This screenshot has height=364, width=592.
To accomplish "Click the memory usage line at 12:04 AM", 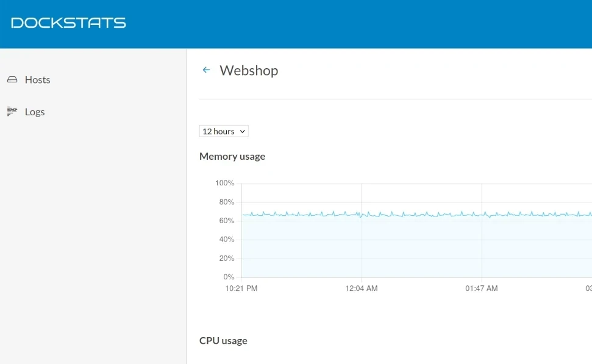I will 362,216.
